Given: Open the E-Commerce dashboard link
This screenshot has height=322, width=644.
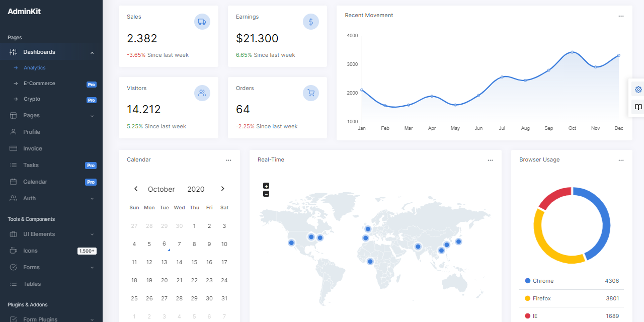Looking at the screenshot, I should 39,84.
